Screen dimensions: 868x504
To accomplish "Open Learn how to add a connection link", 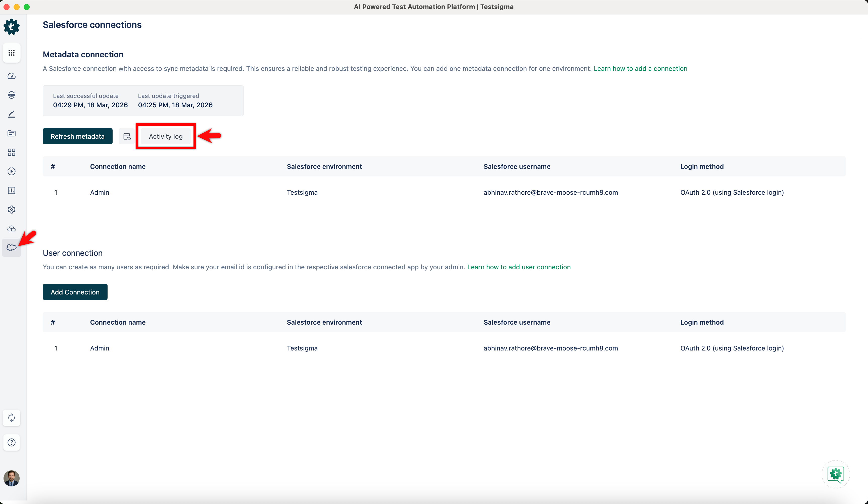I will point(640,69).
